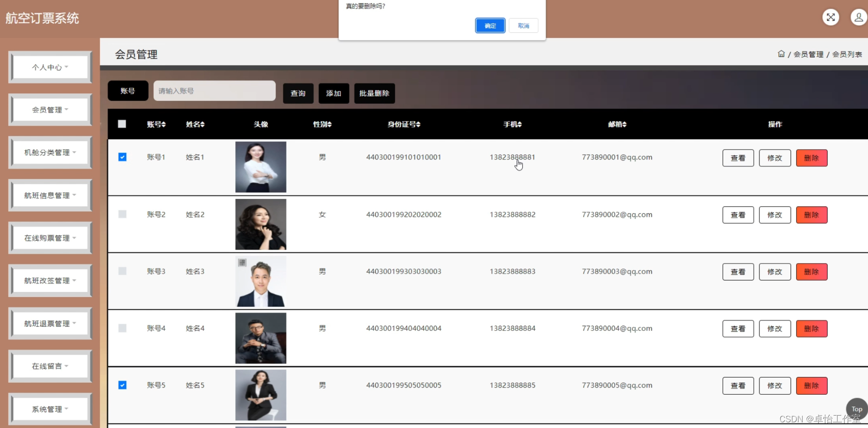868x428 pixels.
Task: Expand the 系统管理 sidebar menu
Action: point(50,409)
